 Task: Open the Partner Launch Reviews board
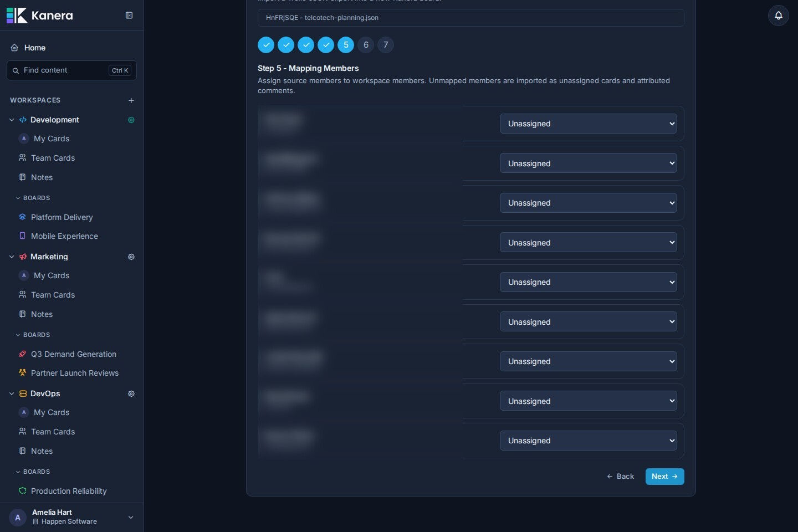(x=74, y=373)
